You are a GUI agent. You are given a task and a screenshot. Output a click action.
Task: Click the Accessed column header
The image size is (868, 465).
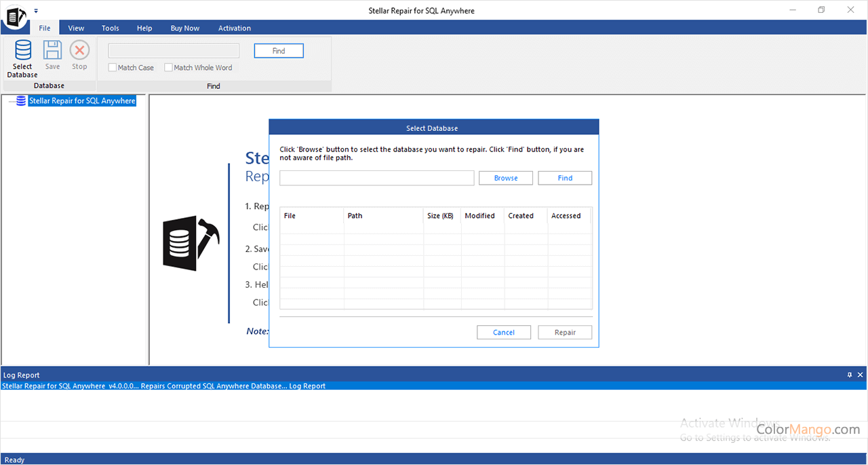click(570, 216)
